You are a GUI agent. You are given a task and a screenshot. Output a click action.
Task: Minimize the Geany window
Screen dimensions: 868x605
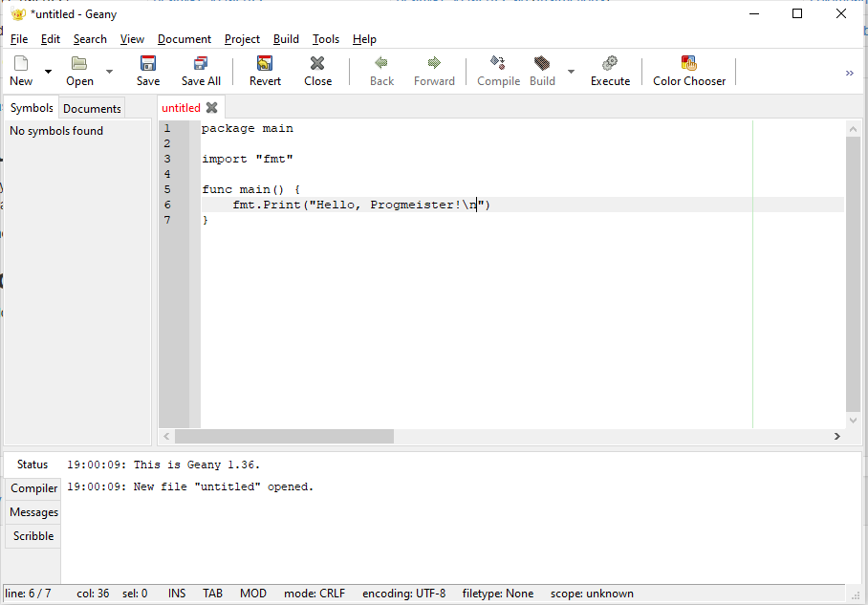pos(754,13)
